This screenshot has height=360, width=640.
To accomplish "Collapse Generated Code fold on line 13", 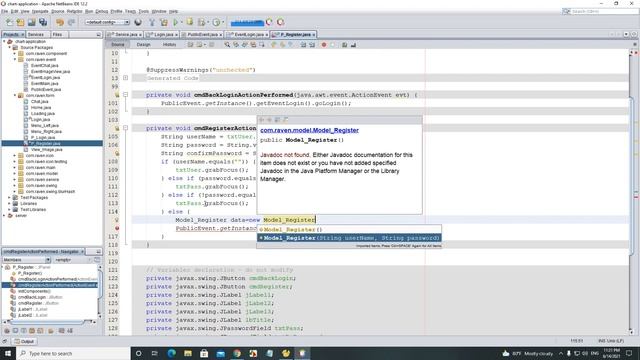I will pyautogui.click(x=125, y=78).
